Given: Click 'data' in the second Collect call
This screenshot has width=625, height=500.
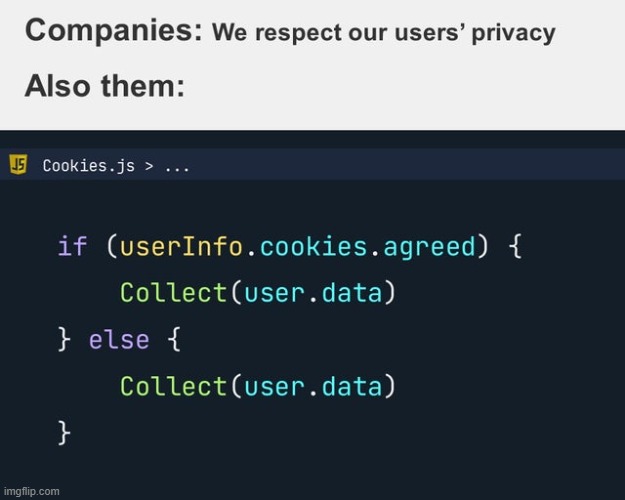Looking at the screenshot, I should click(x=352, y=386).
